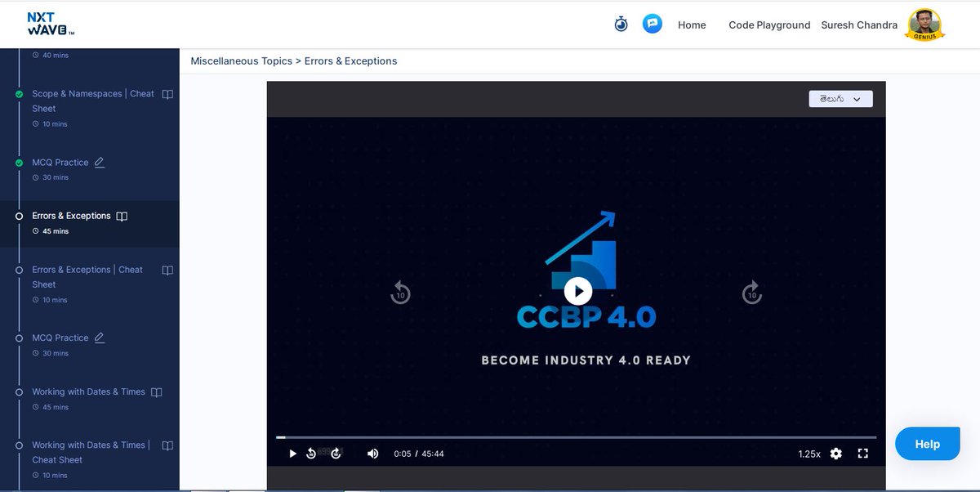980x492 pixels.
Task: Click status circle for Errors & Exceptions lesson
Action: (19, 217)
